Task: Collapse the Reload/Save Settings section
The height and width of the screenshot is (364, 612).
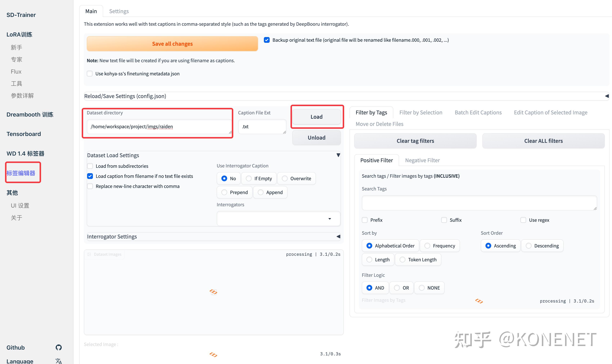Action: click(x=606, y=96)
